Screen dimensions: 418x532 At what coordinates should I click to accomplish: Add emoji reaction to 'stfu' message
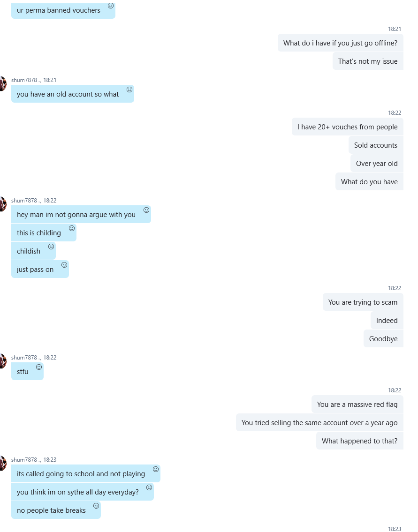click(39, 367)
